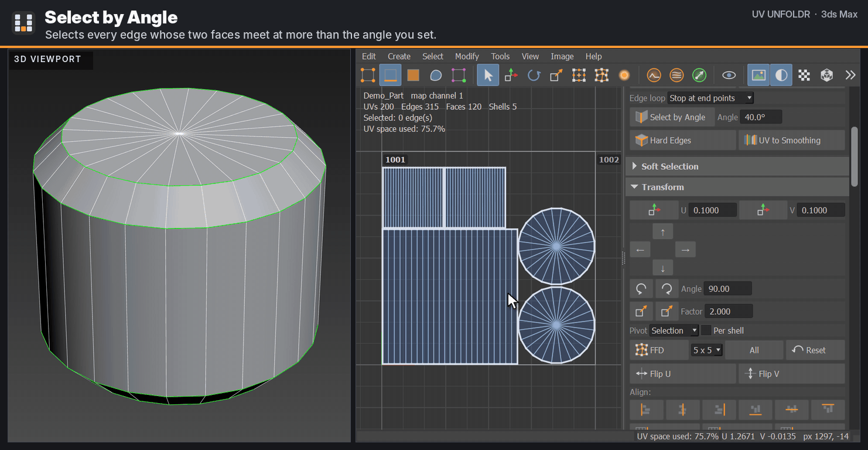The width and height of the screenshot is (868, 450).
Task: Edit the Select by Angle 40.0° field
Action: pyautogui.click(x=761, y=117)
